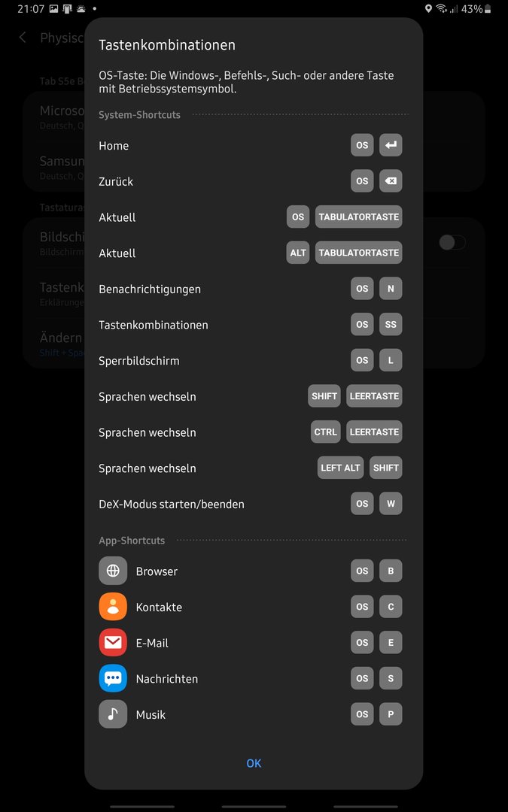Tap the W key beside DeX-Modus
Image resolution: width=508 pixels, height=812 pixels.
pos(391,503)
